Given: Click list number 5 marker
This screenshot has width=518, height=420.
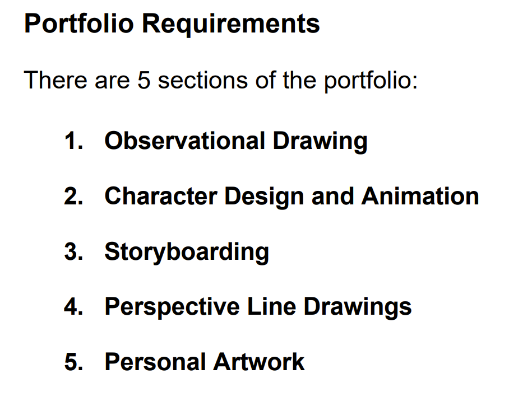Looking at the screenshot, I should click(72, 362).
